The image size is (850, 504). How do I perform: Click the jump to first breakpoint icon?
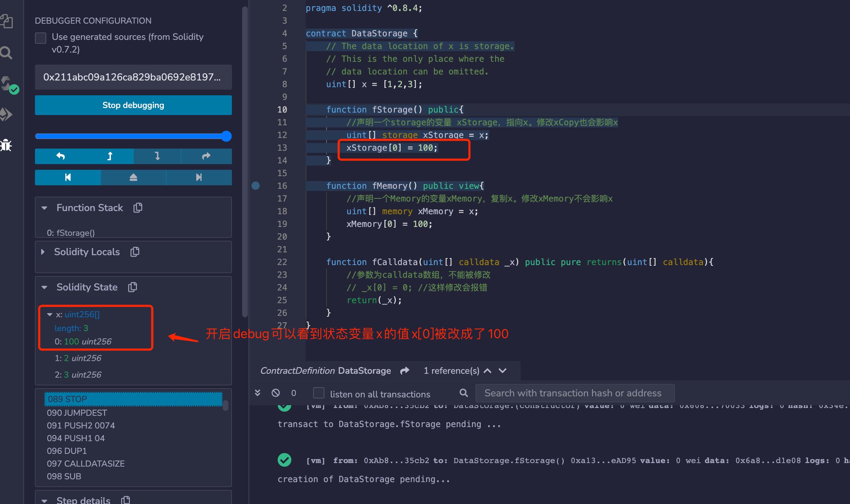click(68, 177)
